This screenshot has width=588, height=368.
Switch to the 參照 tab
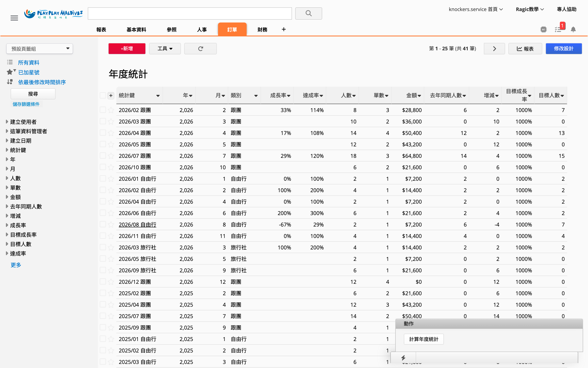click(171, 29)
